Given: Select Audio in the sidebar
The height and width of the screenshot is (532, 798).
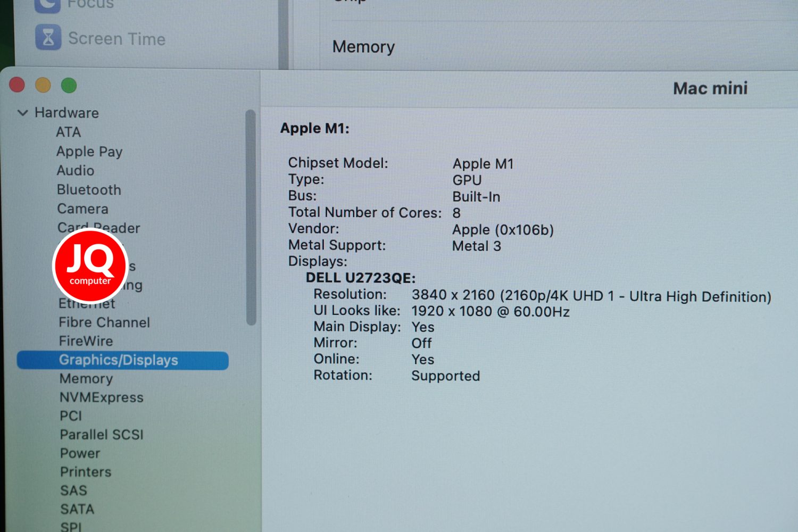Looking at the screenshot, I should tap(76, 170).
